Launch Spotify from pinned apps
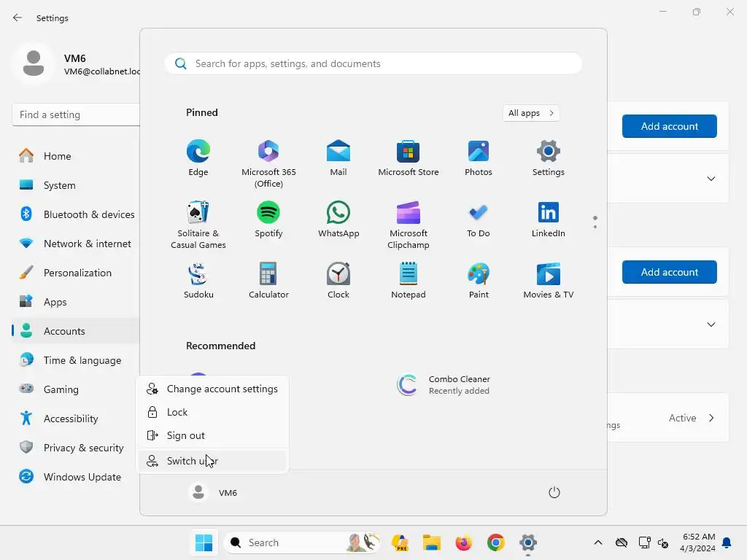747x560 pixels. click(x=268, y=219)
